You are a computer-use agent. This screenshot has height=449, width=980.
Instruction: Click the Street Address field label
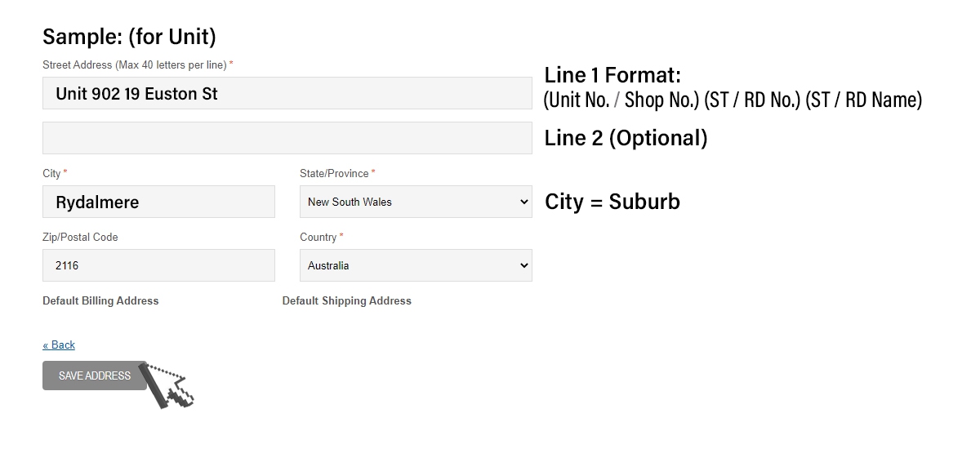[137, 64]
